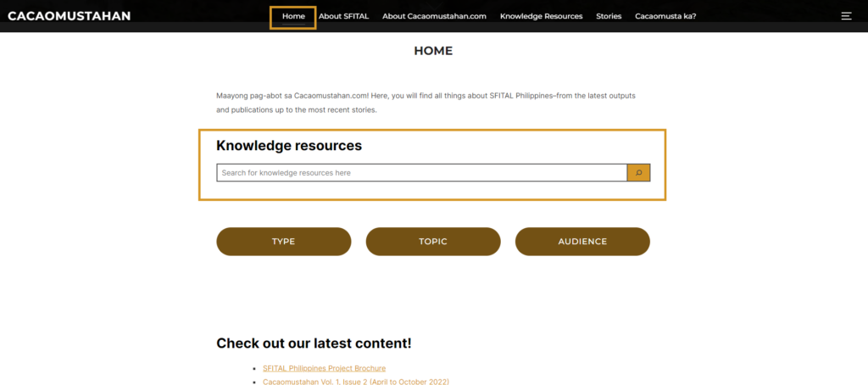Click the TYPE filter button

pyautogui.click(x=283, y=242)
